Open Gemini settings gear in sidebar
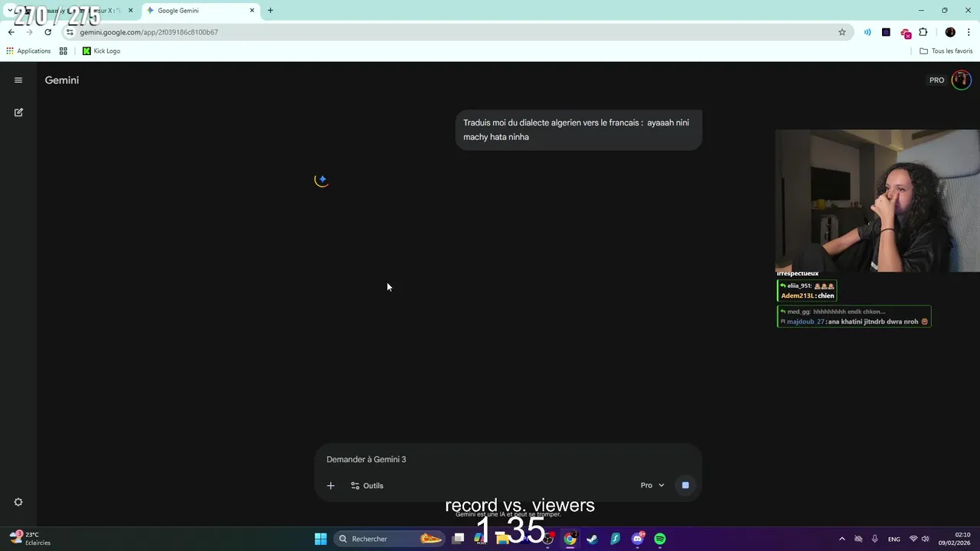 coord(18,502)
